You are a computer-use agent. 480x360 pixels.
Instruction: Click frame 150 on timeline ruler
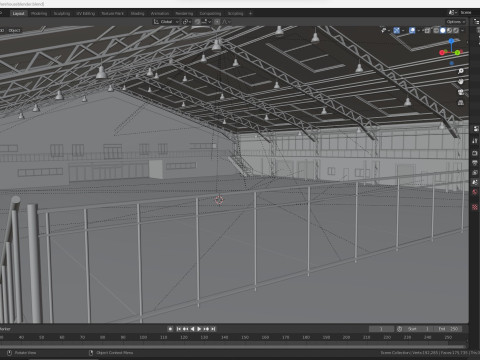245,337
